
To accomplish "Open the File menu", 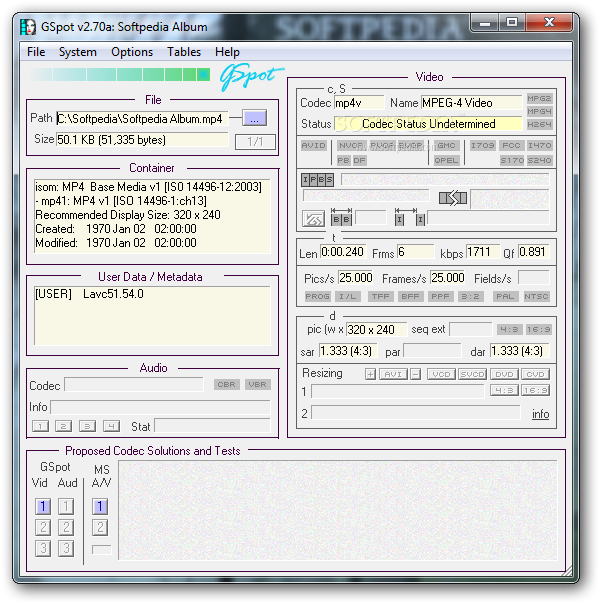I will [36, 52].
